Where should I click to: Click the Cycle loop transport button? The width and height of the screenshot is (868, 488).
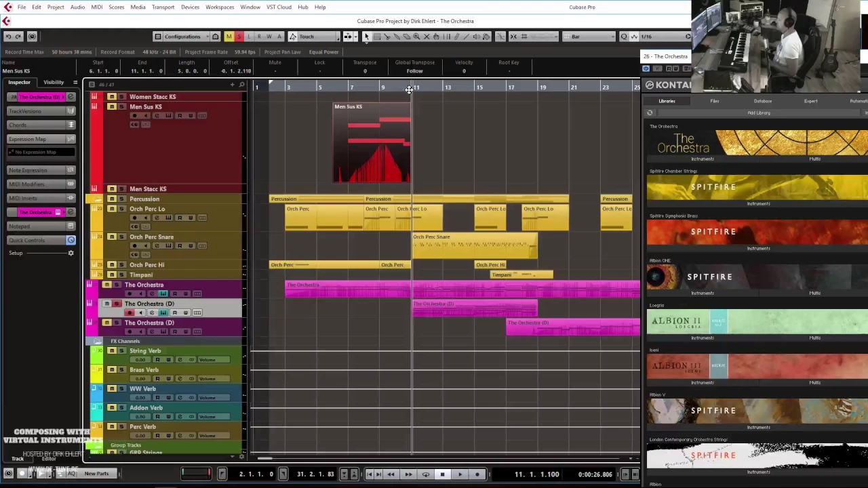click(425, 474)
